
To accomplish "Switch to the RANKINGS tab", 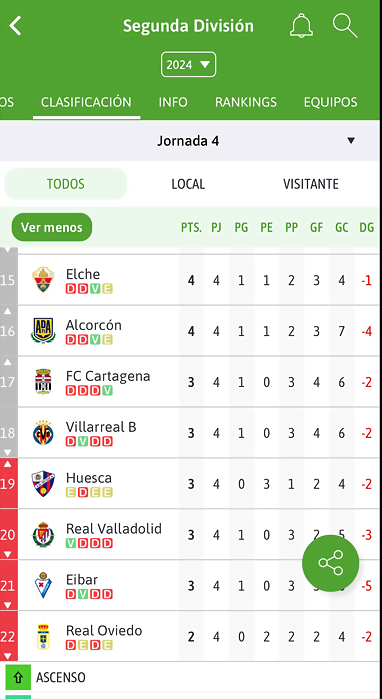I will coord(246,102).
